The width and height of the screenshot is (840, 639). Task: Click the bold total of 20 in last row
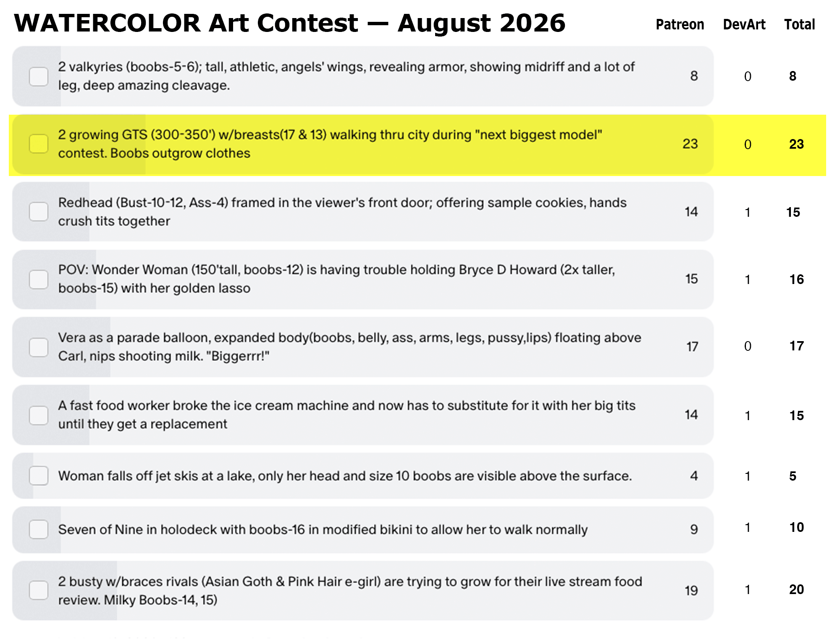point(796,589)
